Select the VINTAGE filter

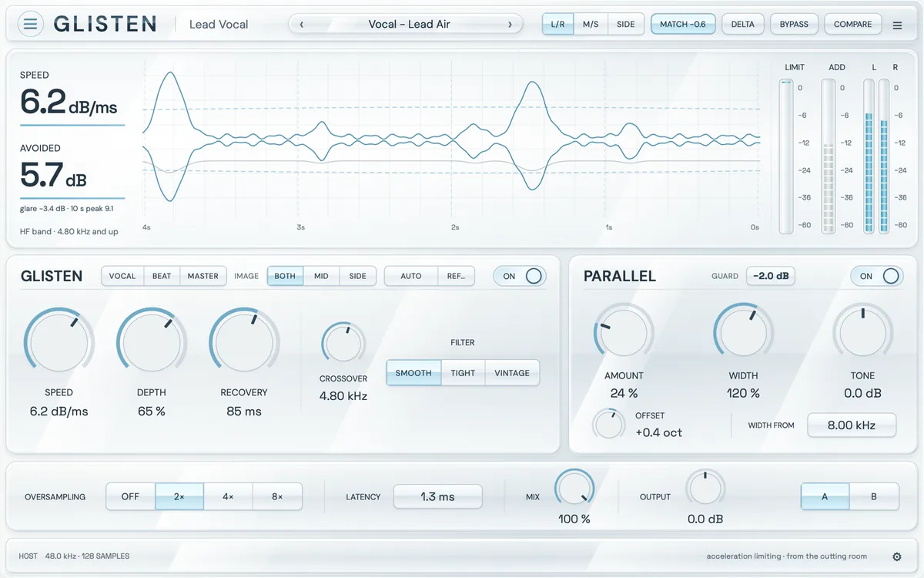coord(512,373)
